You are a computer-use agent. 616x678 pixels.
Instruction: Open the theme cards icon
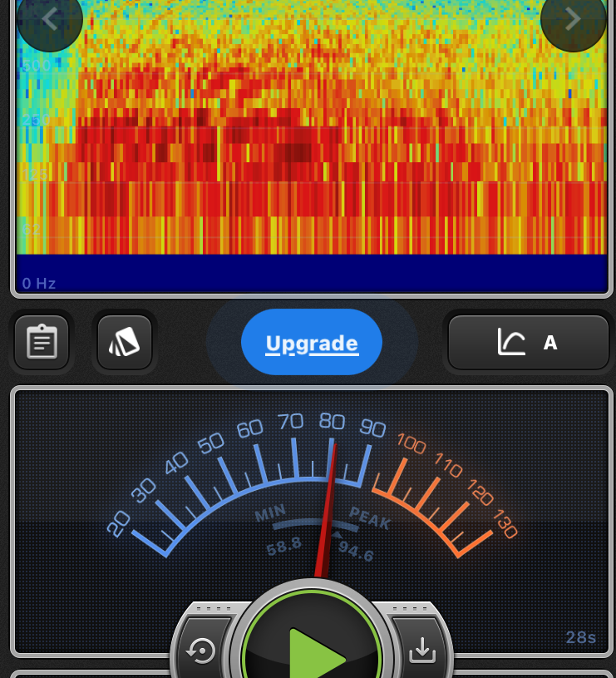pyautogui.click(x=125, y=342)
